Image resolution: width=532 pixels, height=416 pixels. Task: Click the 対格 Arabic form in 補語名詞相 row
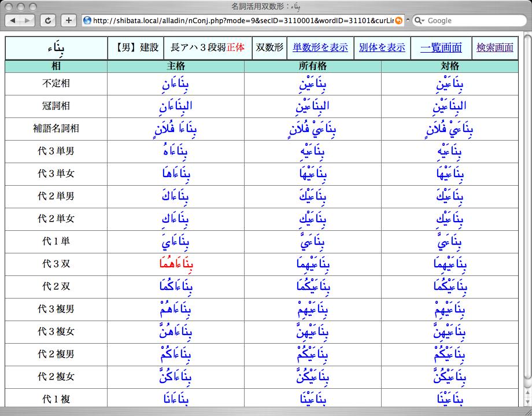[449, 130]
